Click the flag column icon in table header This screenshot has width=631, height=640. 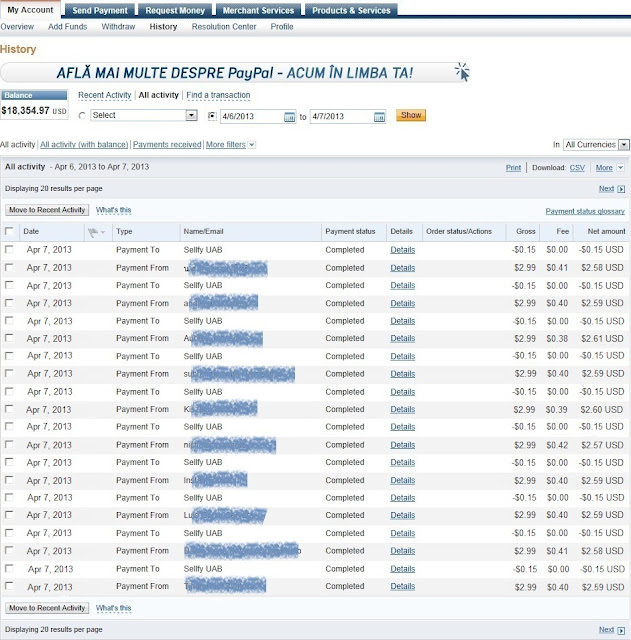click(93, 232)
